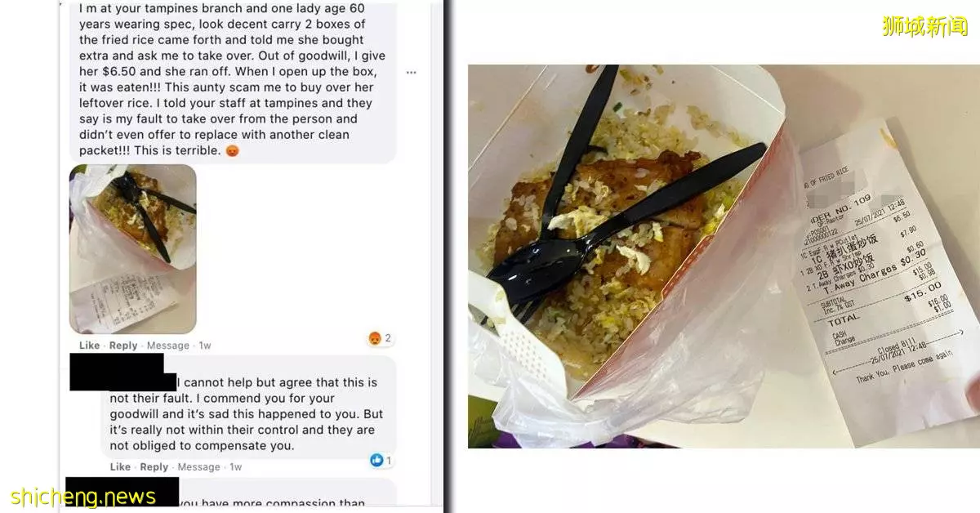Viewport: 980px width, 513px height.
Task: Like the original fried rice complaint post
Action: click(x=89, y=346)
